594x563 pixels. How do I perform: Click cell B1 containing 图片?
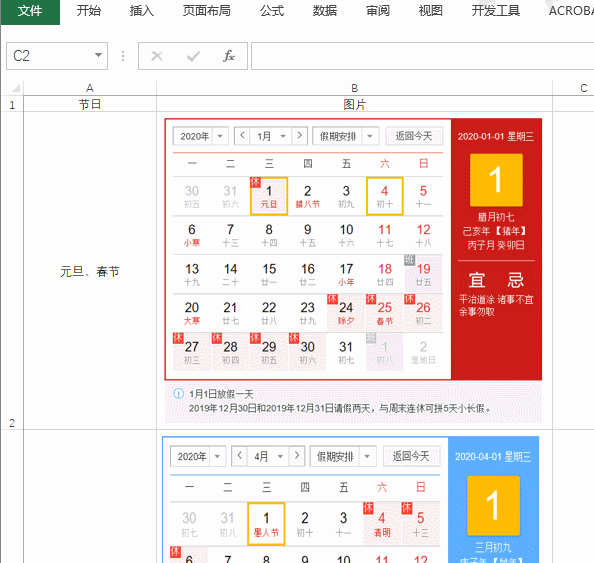pos(354,104)
